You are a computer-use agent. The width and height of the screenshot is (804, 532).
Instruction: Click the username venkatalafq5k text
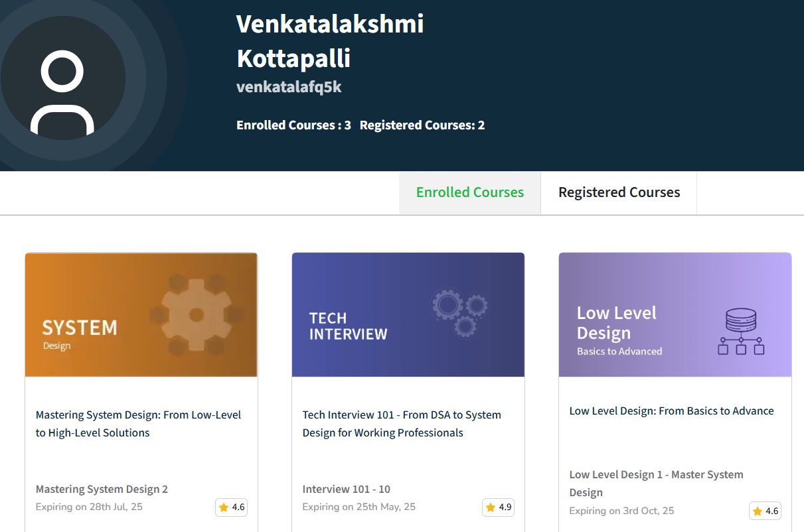pos(289,87)
